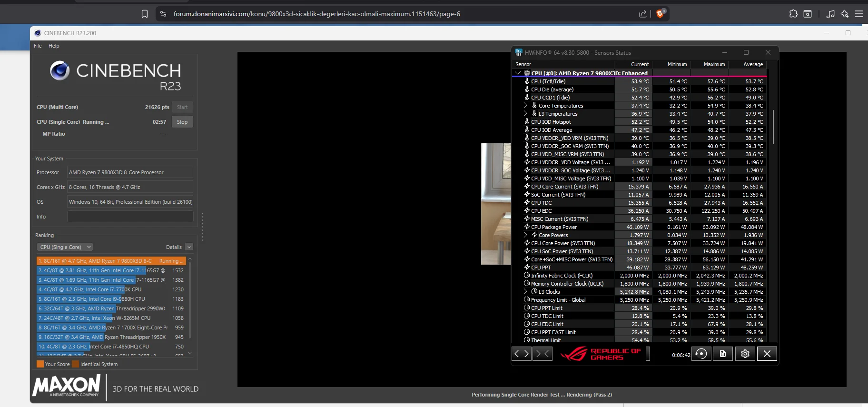Image resolution: width=868 pixels, height=407 pixels.
Task: Collapse the CPU Ryzen 7 9800X3D sensor group
Action: click(x=518, y=73)
